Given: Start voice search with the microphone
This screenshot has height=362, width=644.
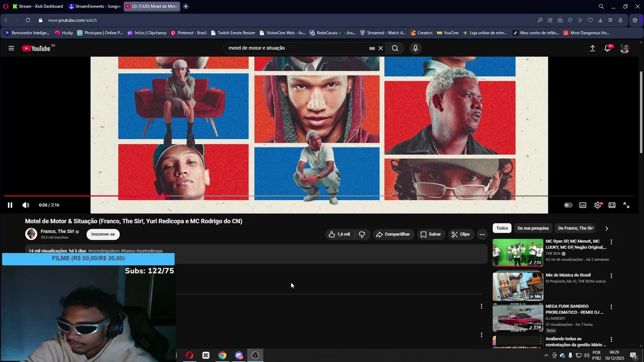Looking at the screenshot, I should [415, 48].
